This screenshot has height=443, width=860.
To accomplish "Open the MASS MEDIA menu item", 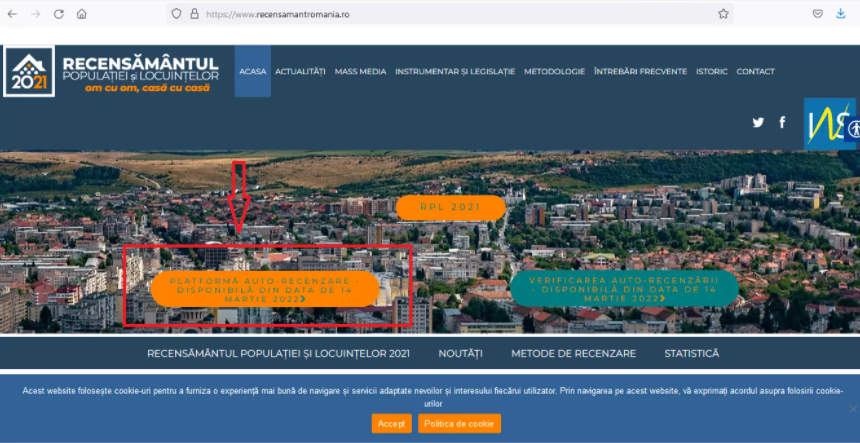I will [x=360, y=72].
